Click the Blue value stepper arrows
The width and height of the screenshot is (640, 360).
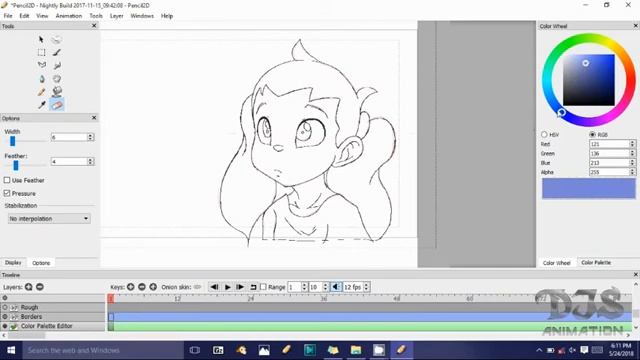(x=632, y=163)
